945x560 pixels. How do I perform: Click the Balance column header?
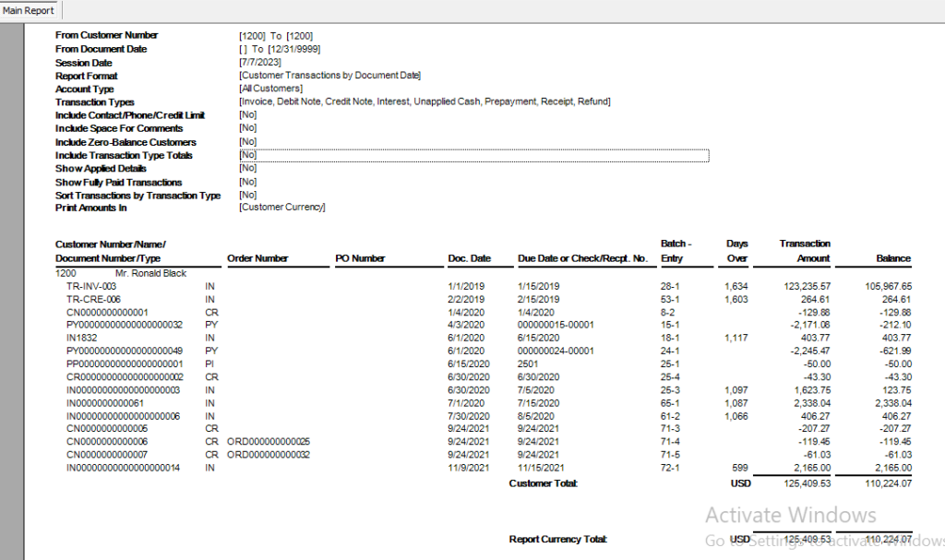point(892,258)
